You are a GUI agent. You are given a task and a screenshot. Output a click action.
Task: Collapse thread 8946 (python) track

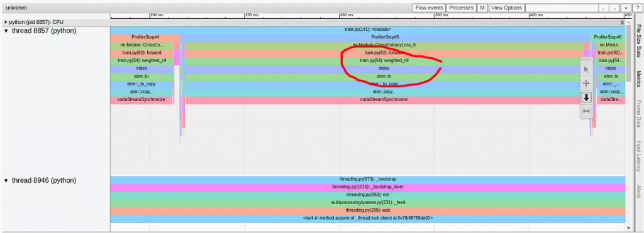pyautogui.click(x=6, y=180)
